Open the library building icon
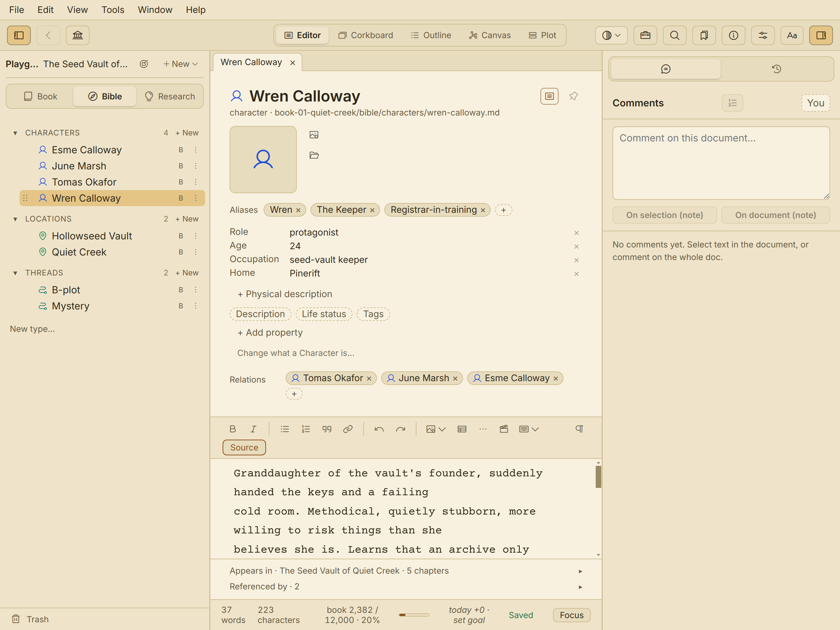840x630 pixels. tap(77, 35)
